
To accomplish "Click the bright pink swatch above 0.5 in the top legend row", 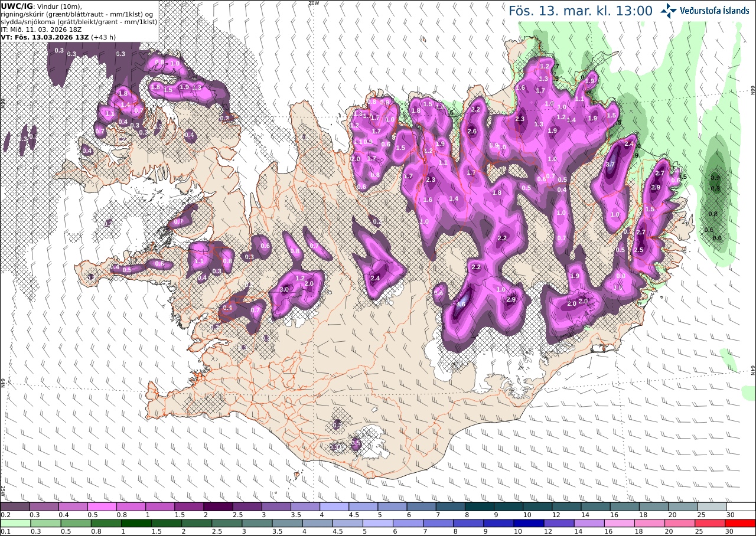I will [x=102, y=506].
